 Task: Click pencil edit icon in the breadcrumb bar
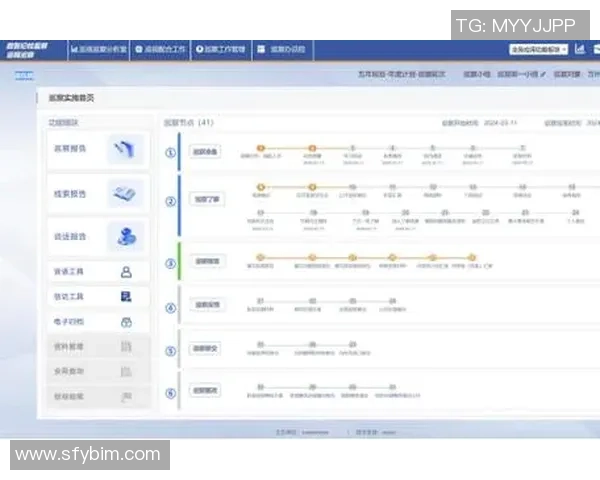[543, 74]
